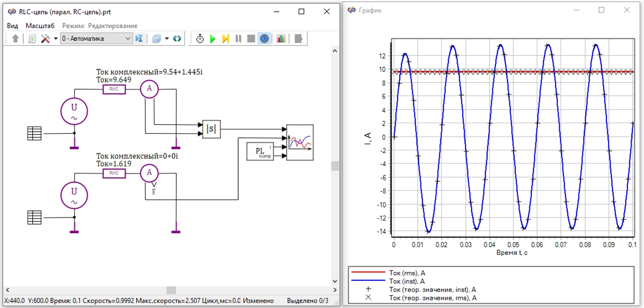Click the gray stop simulation square

(251, 39)
